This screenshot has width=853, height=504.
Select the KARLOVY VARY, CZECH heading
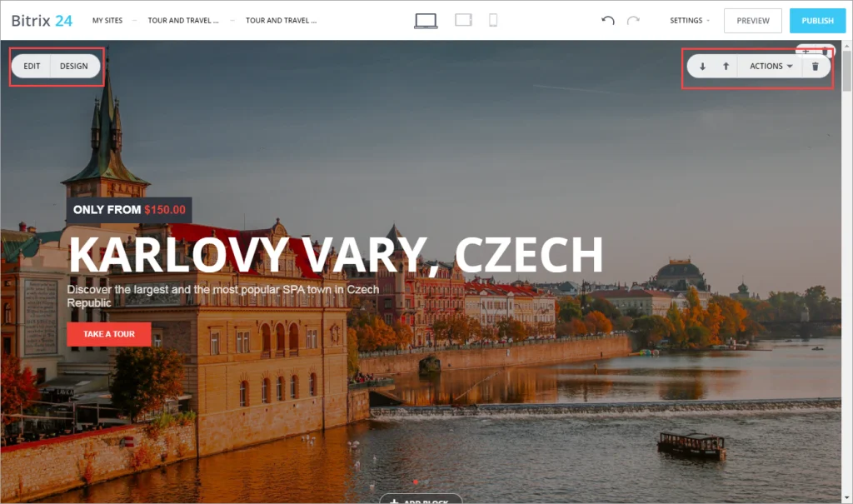[x=337, y=254]
